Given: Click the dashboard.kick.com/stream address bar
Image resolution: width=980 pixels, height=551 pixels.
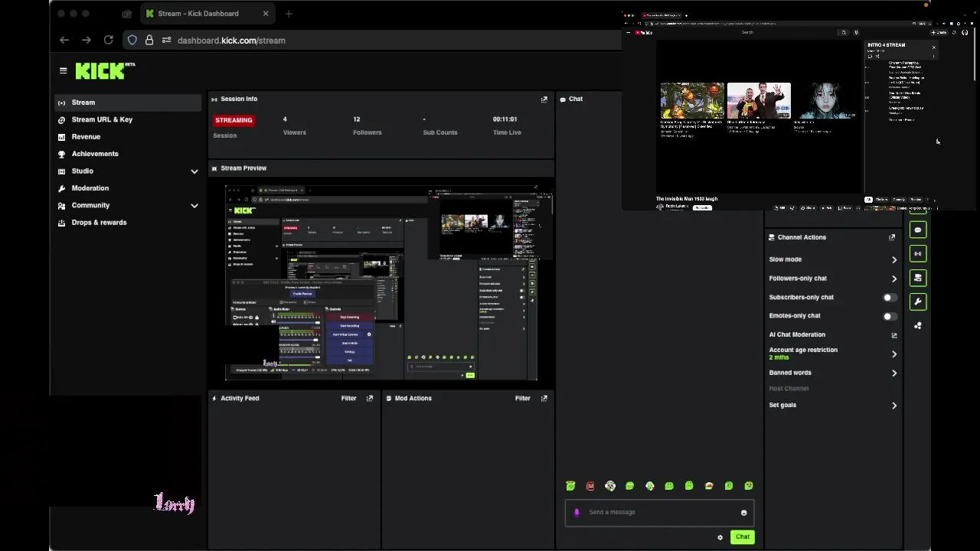Looking at the screenshot, I should click(231, 41).
